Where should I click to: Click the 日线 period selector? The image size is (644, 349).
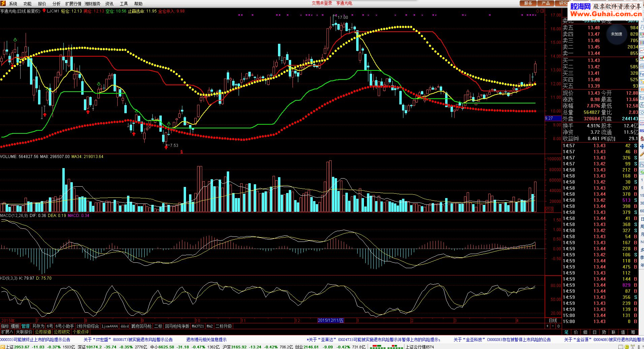tap(553, 321)
